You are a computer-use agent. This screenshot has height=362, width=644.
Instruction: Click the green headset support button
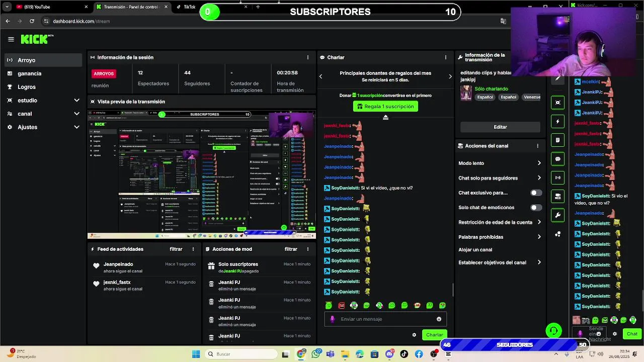pos(553,330)
